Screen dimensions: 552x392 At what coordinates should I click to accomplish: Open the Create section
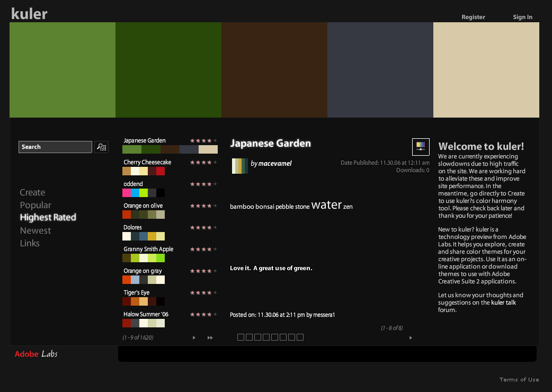point(32,192)
